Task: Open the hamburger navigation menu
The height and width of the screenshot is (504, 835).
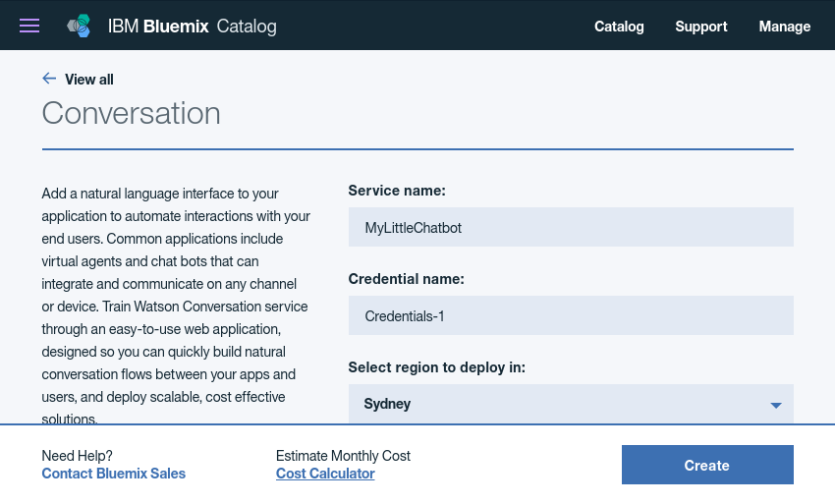Action: (x=29, y=26)
